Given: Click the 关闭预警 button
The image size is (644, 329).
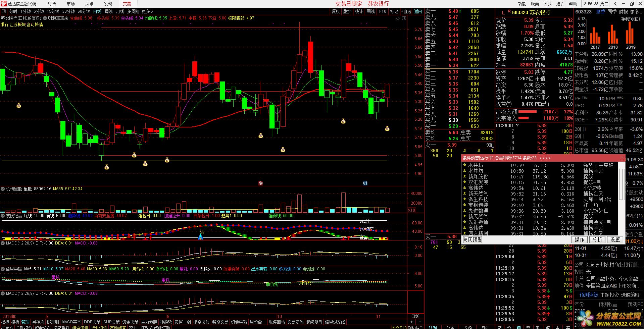Looking at the screenshot, I should tap(473, 239).
